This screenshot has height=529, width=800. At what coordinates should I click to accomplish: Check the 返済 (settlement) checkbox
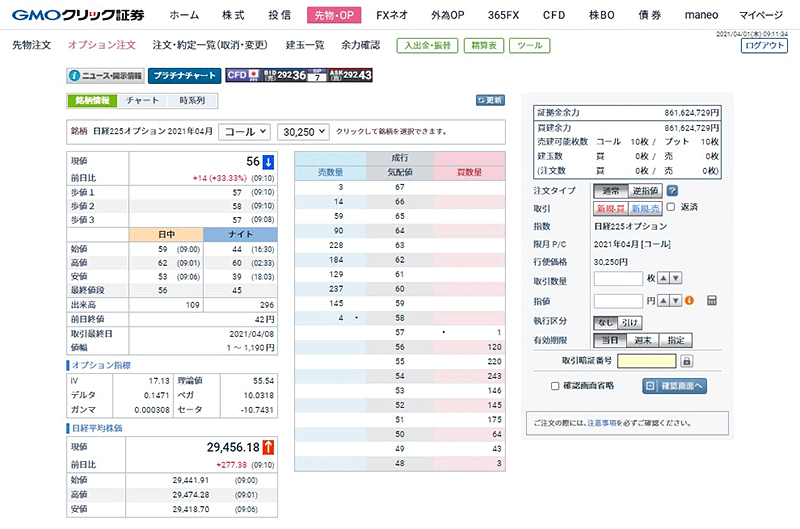(x=670, y=207)
